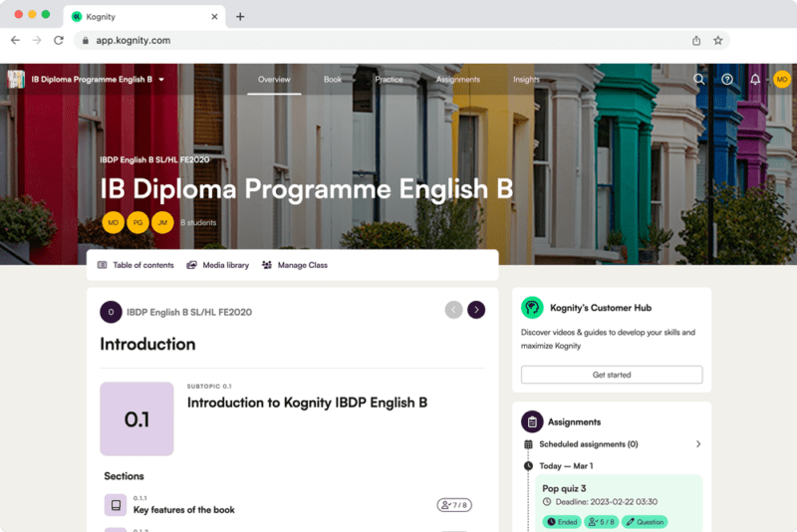Open notifications bell icon

pos(755,80)
